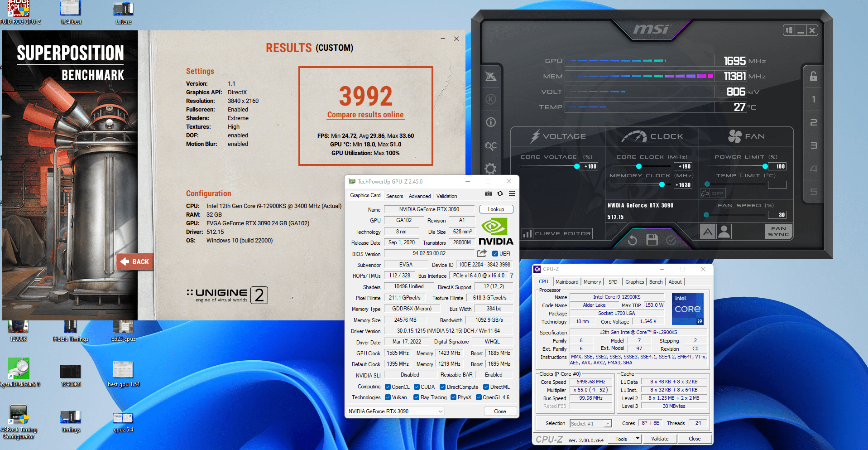Toggle the Ray Tracing checkbox
The width and height of the screenshot is (868, 450).
[416, 397]
